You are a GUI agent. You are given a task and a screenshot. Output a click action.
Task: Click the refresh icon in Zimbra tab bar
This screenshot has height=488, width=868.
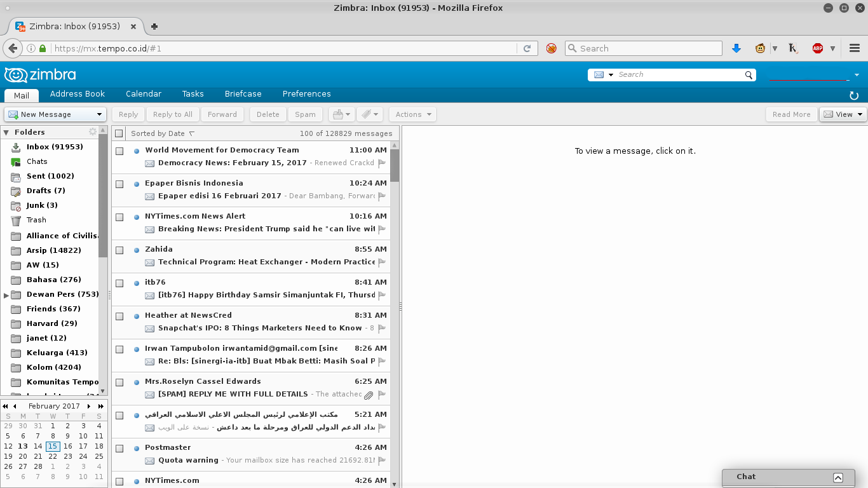coord(854,95)
